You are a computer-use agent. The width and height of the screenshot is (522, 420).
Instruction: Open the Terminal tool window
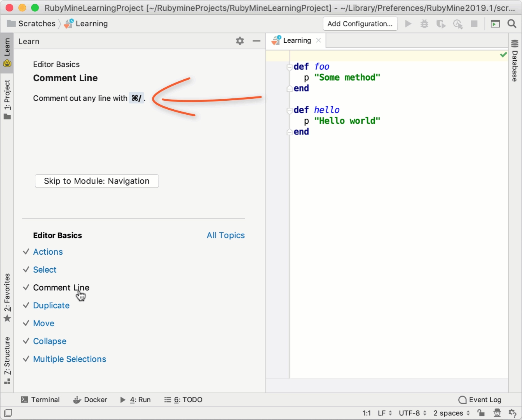(40, 400)
